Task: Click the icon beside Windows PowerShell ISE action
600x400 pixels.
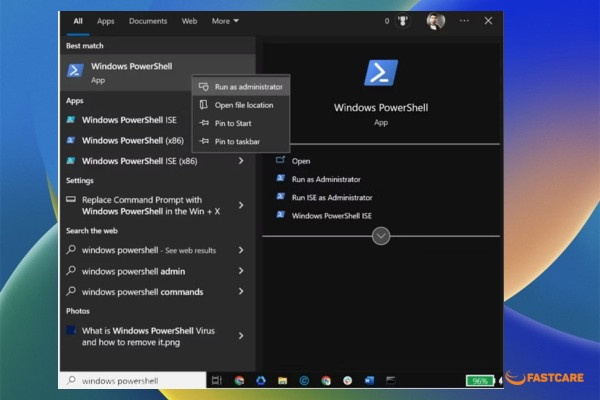Action: [280, 215]
